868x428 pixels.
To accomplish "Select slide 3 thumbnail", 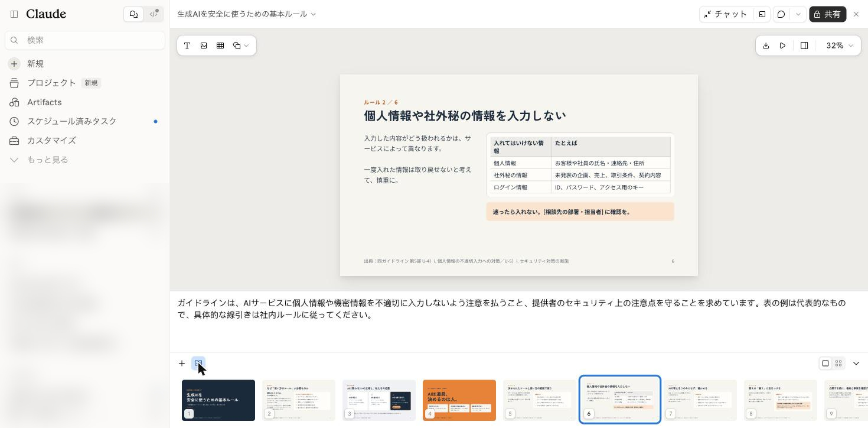I will tap(379, 400).
